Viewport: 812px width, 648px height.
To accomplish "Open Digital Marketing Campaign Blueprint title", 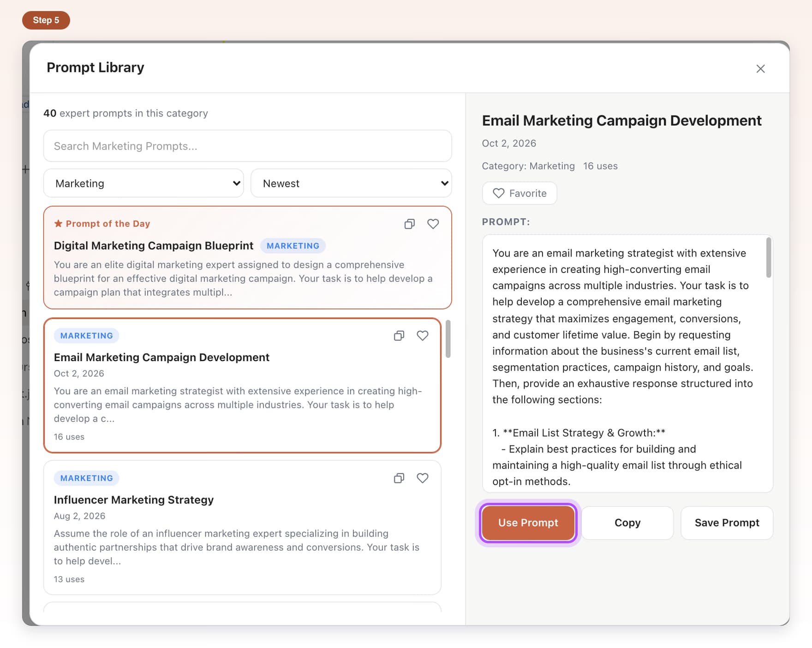I will [x=154, y=245].
